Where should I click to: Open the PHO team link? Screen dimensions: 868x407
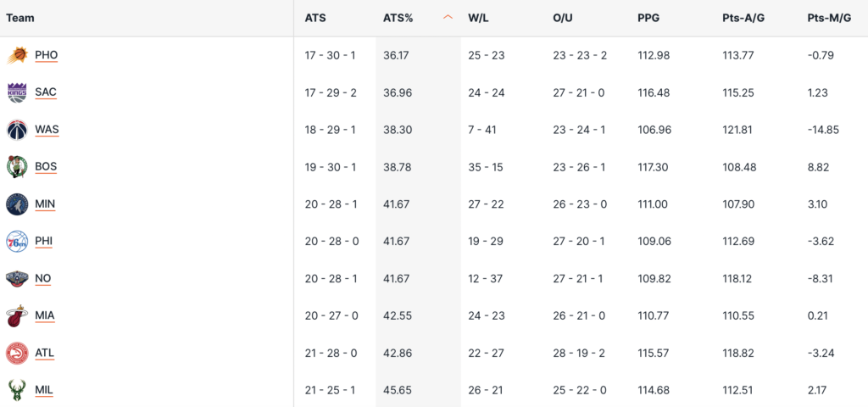[x=47, y=55]
